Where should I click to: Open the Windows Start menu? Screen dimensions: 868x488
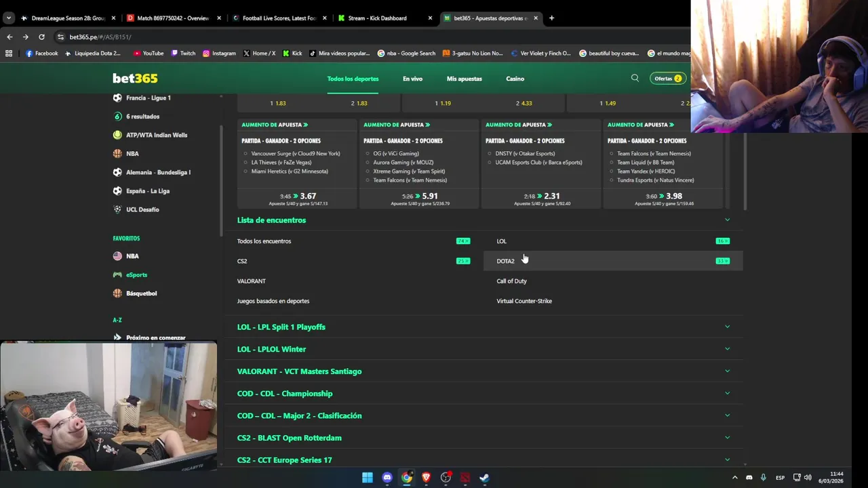[367, 477]
